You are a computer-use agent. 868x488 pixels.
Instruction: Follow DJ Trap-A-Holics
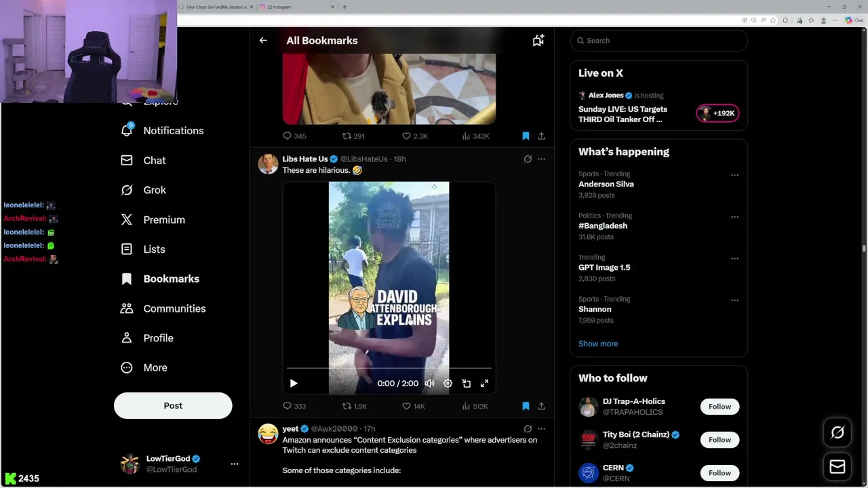719,407
